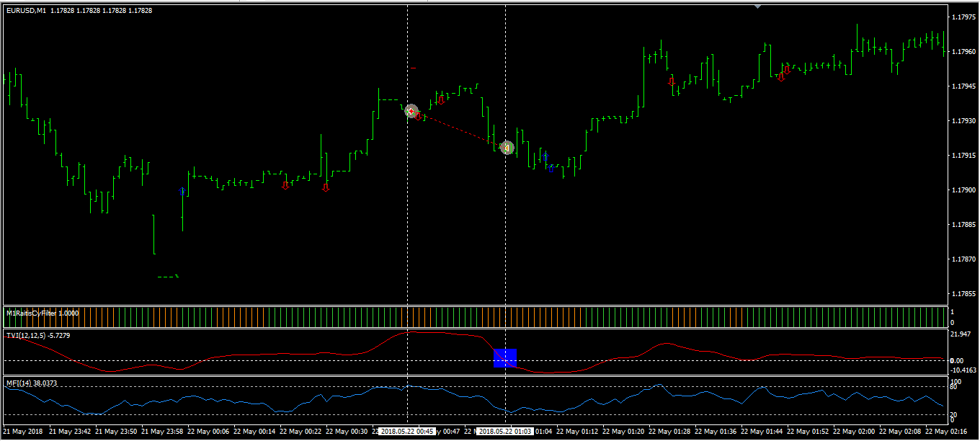The height and width of the screenshot is (441, 980).
Task: Select the rightmost red down arrow signal
Action: point(787,70)
